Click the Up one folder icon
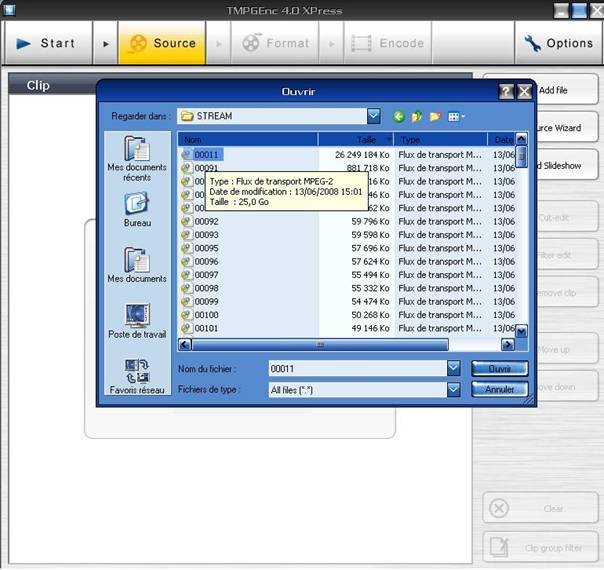This screenshot has height=570, width=604. pos(417,116)
